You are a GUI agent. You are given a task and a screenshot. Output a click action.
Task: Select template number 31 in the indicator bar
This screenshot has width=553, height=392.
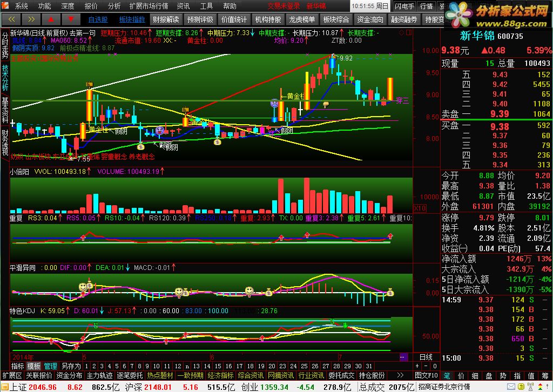click(x=369, y=366)
